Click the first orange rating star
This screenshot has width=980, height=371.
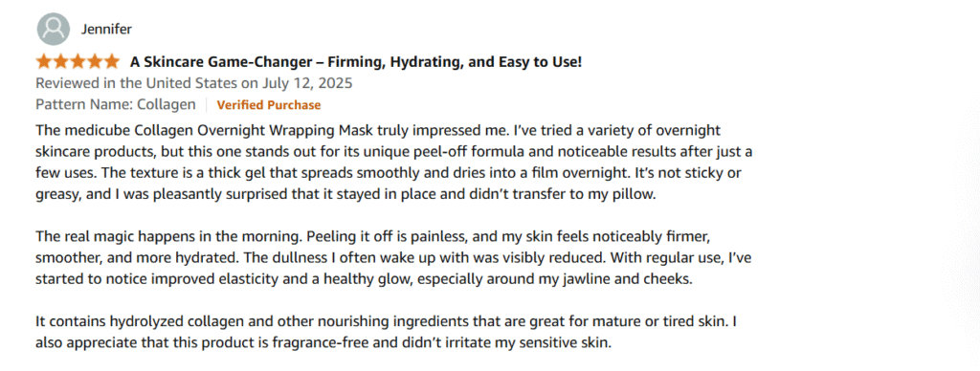point(44,61)
